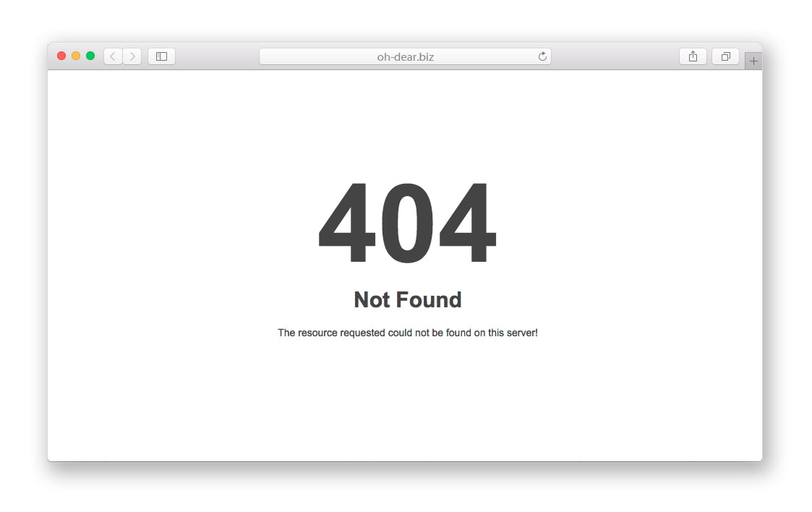Click the word 'server!' in message
The height and width of the screenshot is (512, 812).
point(522,333)
